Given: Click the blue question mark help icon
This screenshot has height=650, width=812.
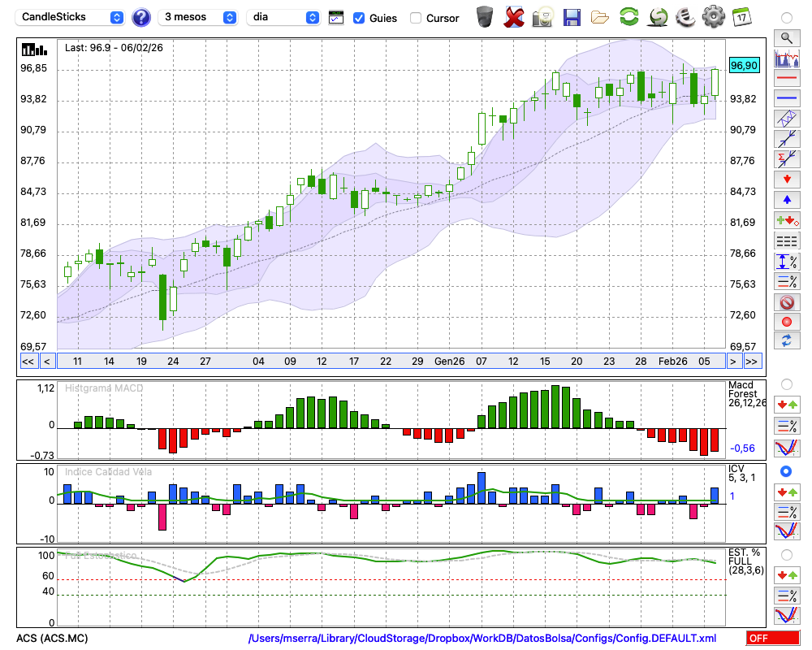Looking at the screenshot, I should tap(140, 17).
